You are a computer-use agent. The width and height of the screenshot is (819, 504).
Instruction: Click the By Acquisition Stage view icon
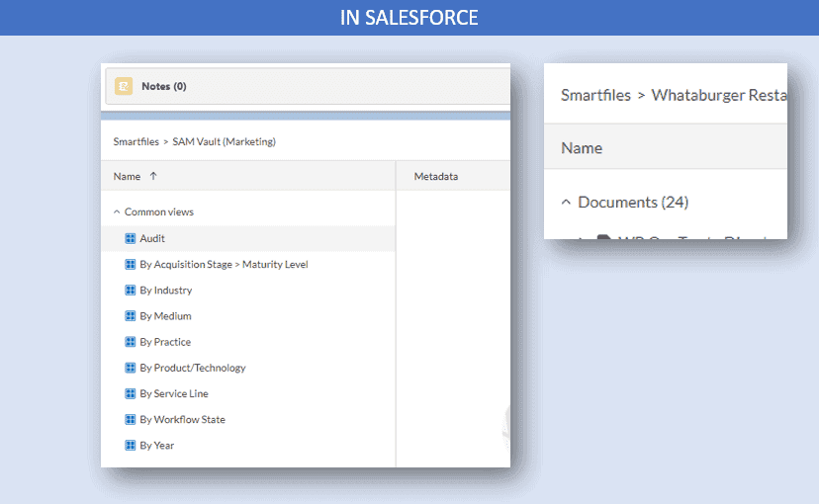tap(130, 265)
